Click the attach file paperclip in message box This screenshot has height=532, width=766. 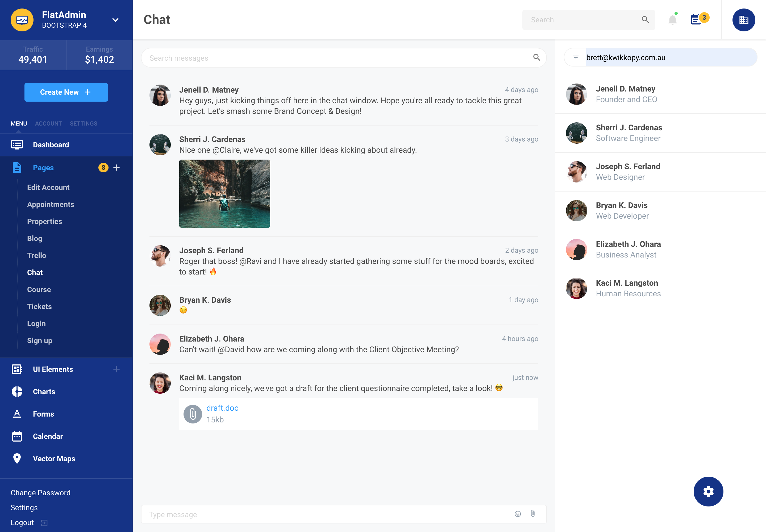(x=532, y=514)
